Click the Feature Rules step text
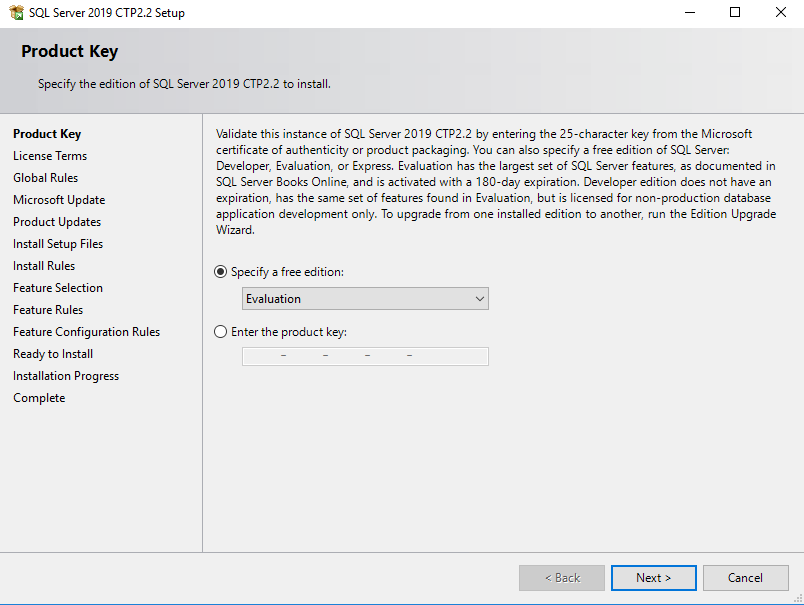Screen dimensions: 804x605 (48, 310)
